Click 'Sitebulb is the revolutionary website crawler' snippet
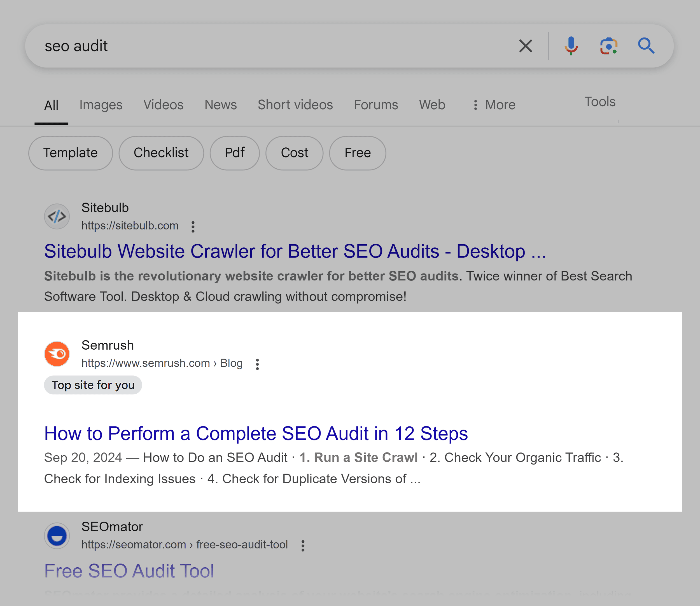The height and width of the screenshot is (606, 700). [x=251, y=276]
